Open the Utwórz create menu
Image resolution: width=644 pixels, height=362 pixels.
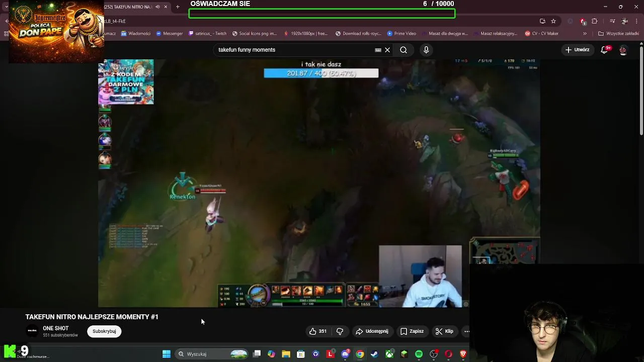[x=577, y=50]
